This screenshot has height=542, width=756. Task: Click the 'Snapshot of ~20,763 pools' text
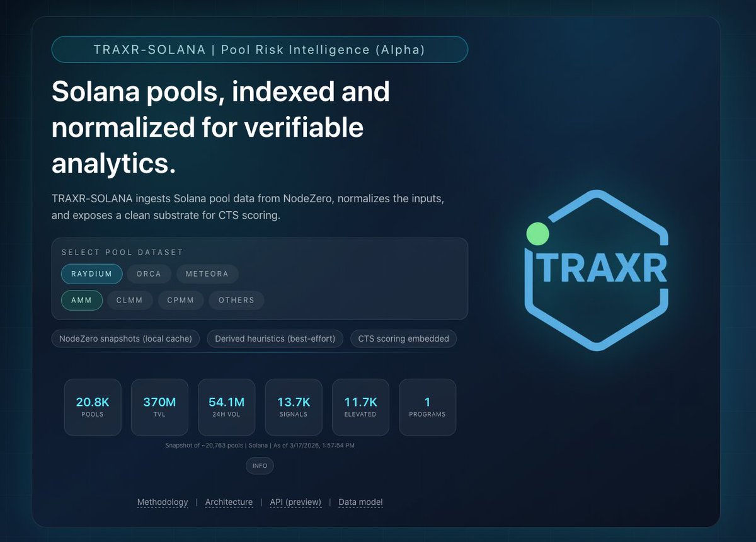click(x=260, y=446)
